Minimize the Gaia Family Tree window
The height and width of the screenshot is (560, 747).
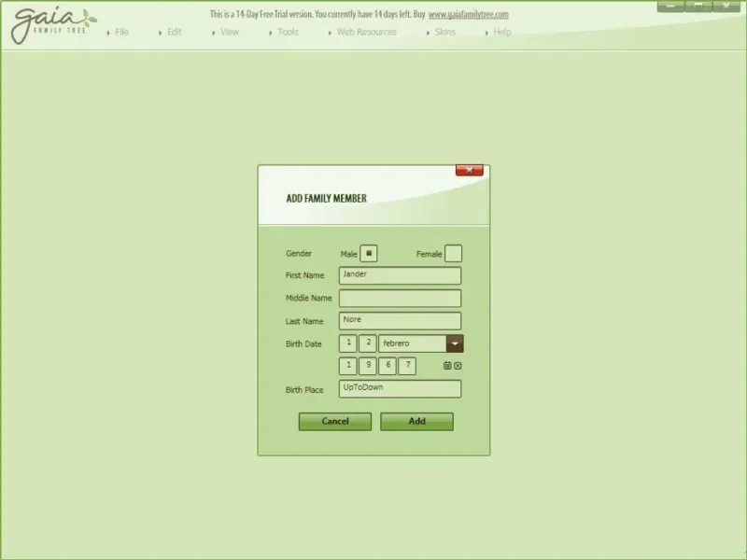coord(670,7)
